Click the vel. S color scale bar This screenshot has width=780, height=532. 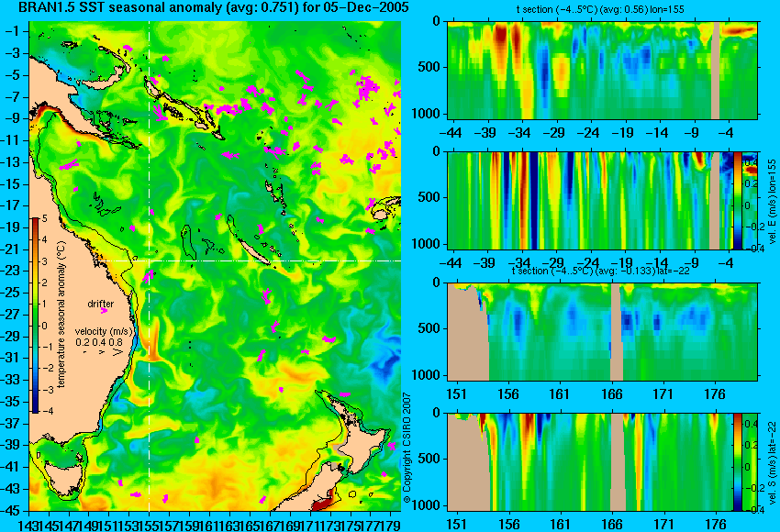click(738, 461)
